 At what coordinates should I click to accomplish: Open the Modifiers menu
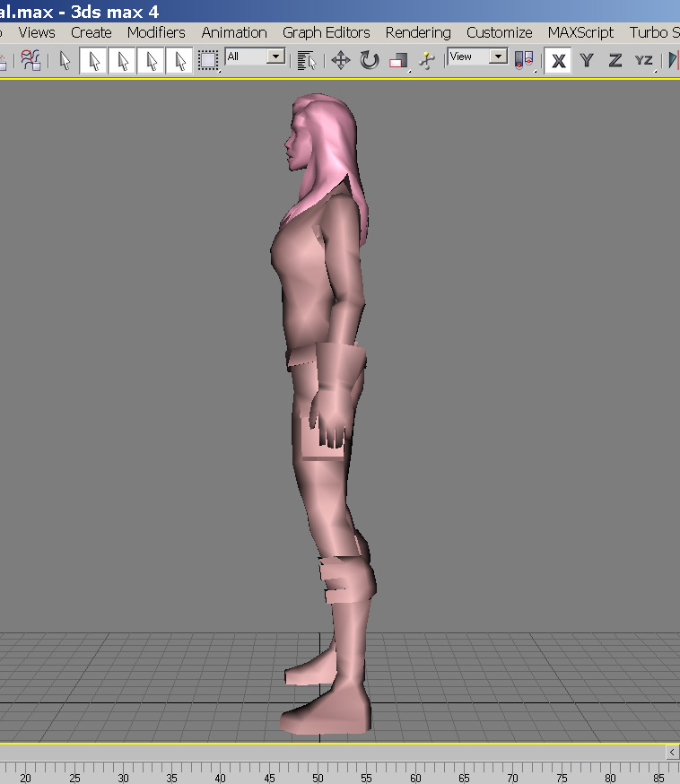[x=156, y=32]
